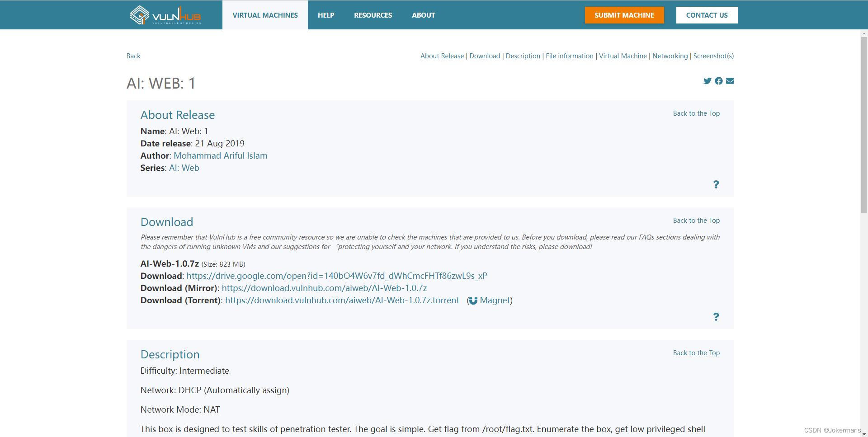Open the AI-Web-1.0.7z mirror download link

click(x=324, y=288)
